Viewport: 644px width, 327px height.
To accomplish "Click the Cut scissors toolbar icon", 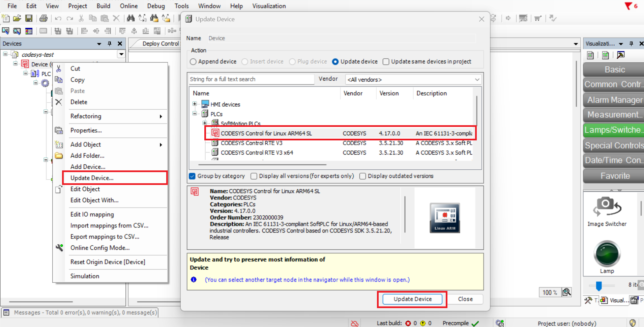I will (81, 18).
